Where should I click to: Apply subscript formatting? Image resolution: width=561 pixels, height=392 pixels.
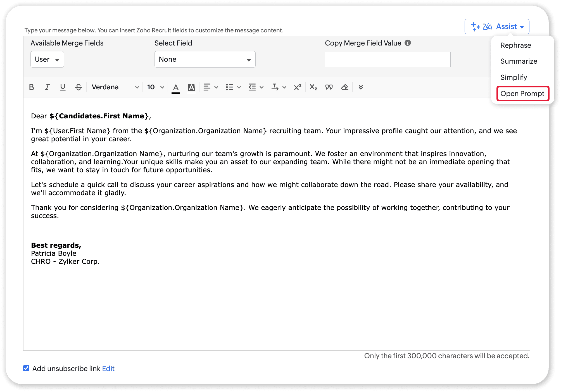click(x=313, y=87)
